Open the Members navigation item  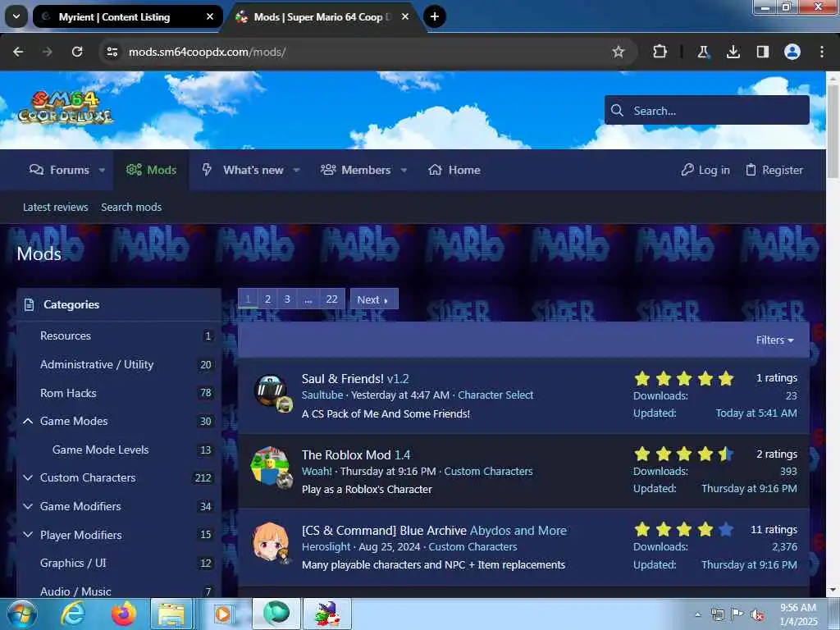[x=356, y=170]
